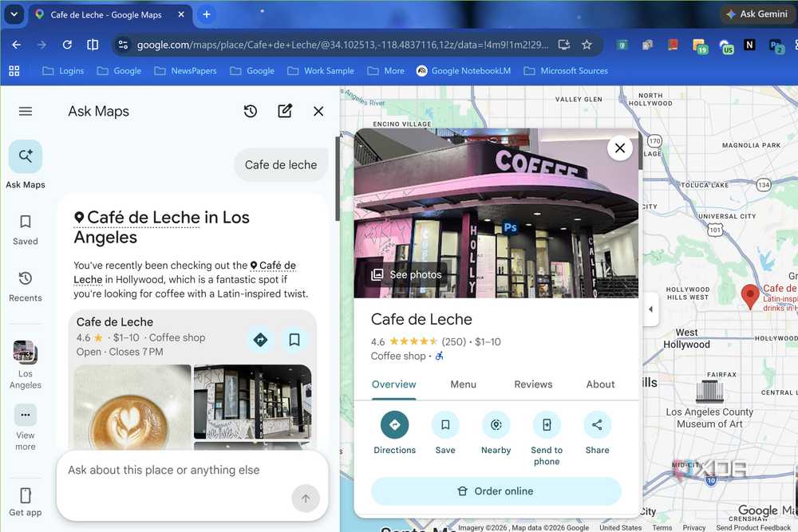
Task: Open the Logins bookmark folder
Action: click(x=63, y=71)
